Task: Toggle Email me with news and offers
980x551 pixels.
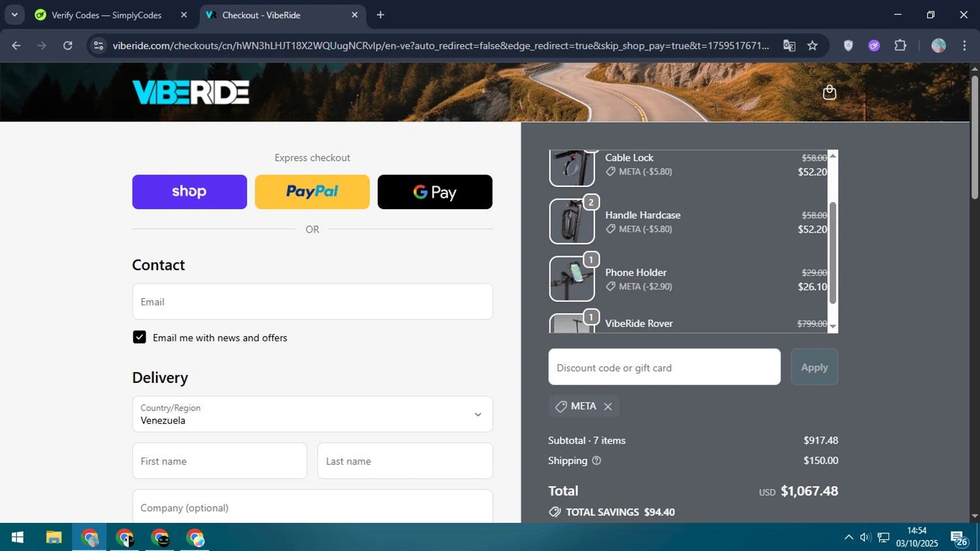Action: [x=139, y=337]
